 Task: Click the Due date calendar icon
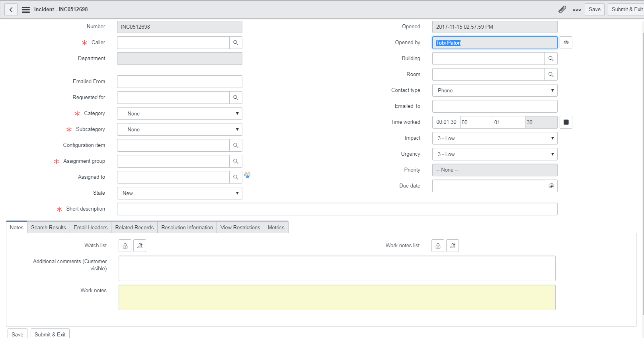pyautogui.click(x=551, y=186)
